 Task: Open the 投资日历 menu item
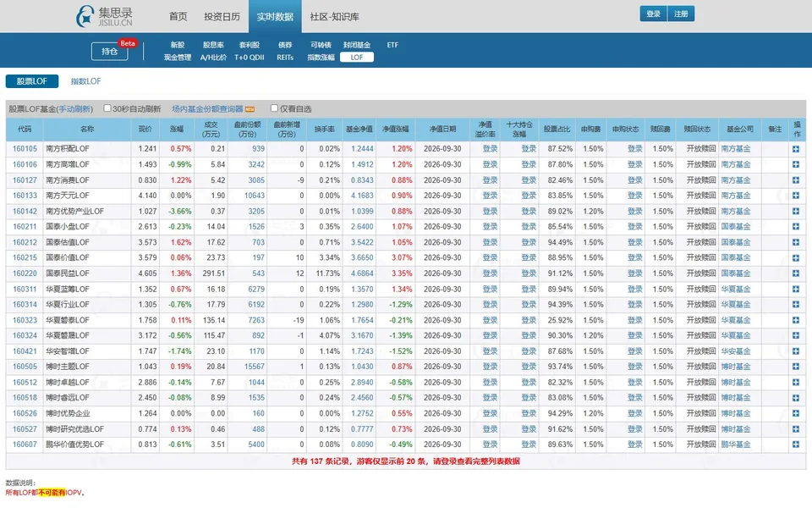pos(222,17)
